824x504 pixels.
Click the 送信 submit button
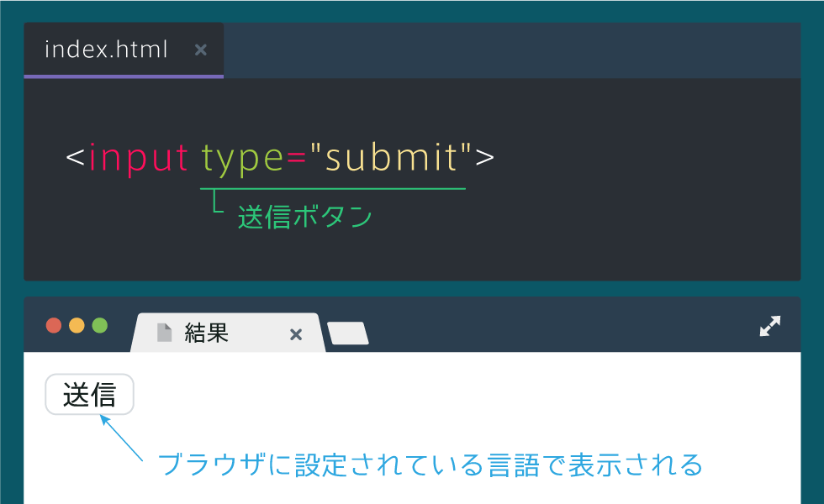89,394
